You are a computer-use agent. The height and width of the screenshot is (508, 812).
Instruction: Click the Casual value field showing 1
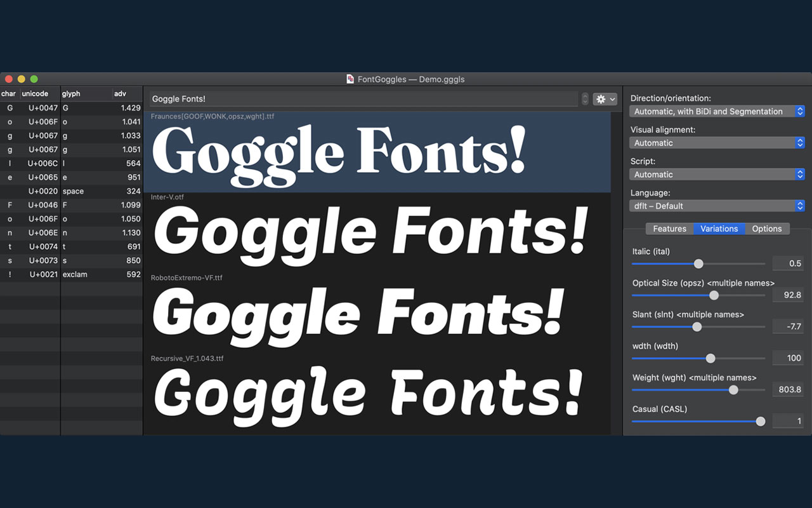point(788,421)
